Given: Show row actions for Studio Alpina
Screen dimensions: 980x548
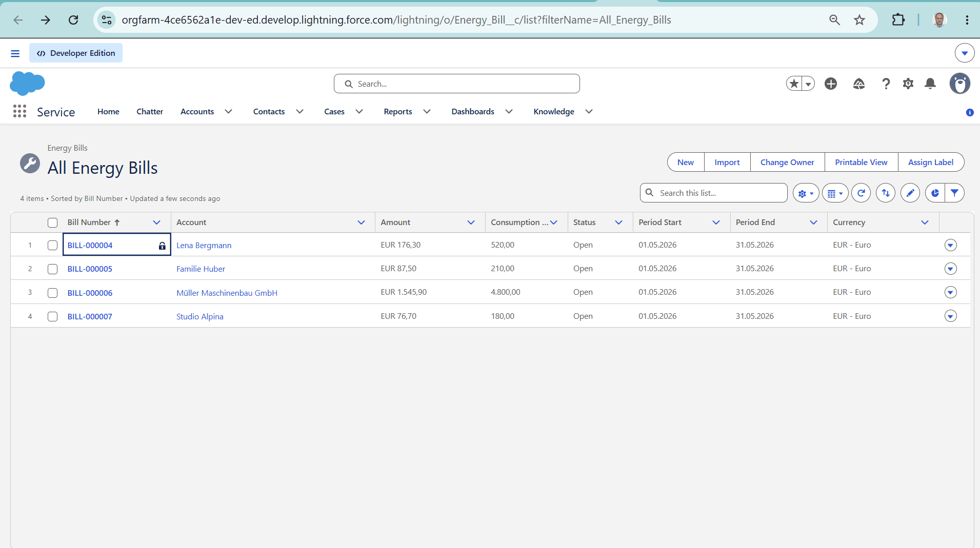Looking at the screenshot, I should [950, 316].
